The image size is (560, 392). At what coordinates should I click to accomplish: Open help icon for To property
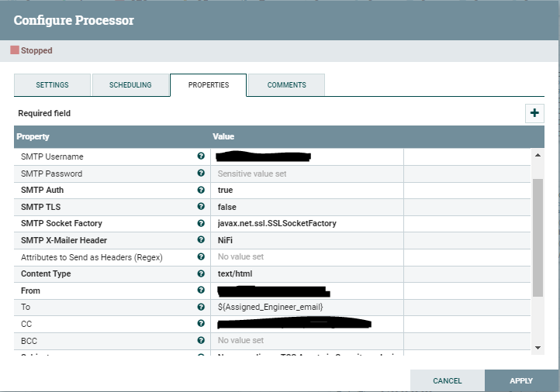(x=201, y=307)
